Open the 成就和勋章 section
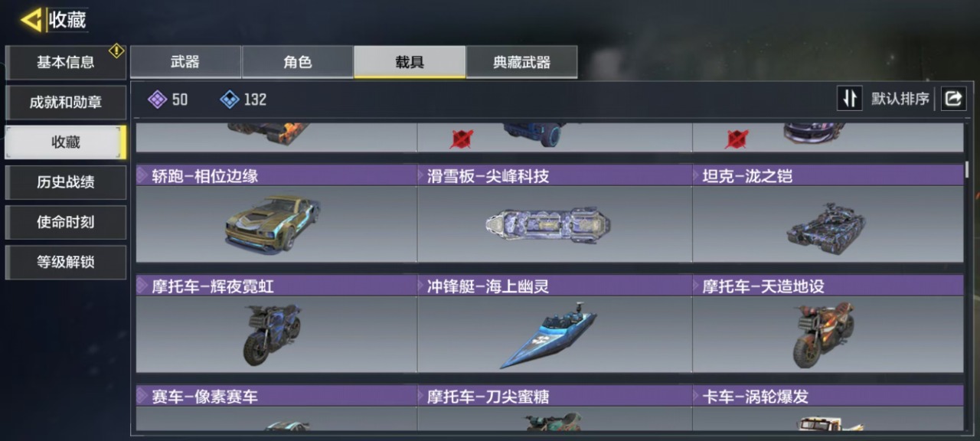This screenshot has height=441, width=980. coord(66,103)
